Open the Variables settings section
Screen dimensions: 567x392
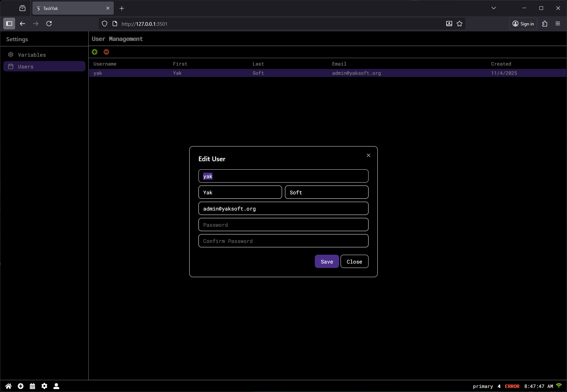click(x=32, y=55)
